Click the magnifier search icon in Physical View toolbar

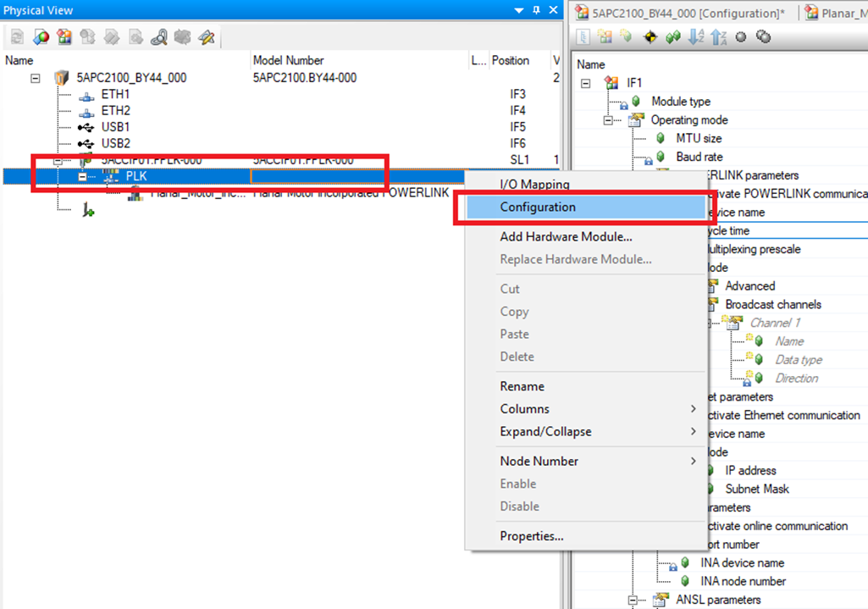click(159, 37)
